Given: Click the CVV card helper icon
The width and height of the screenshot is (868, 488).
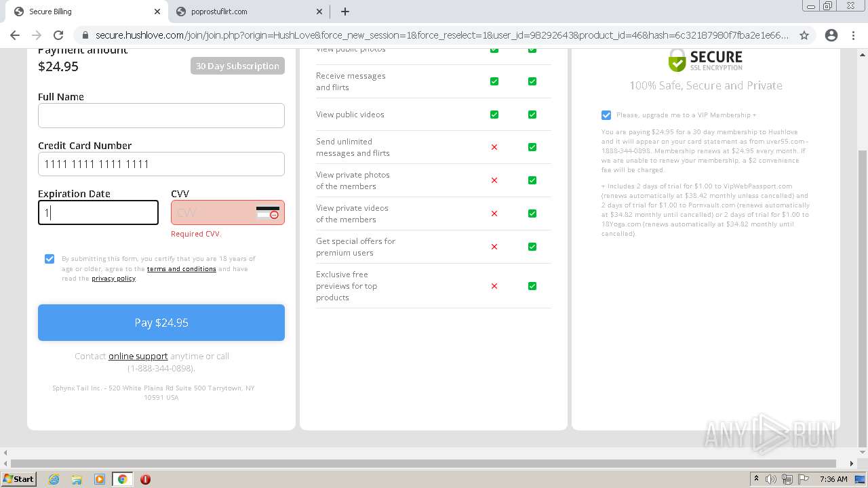Looking at the screenshot, I should [268, 213].
